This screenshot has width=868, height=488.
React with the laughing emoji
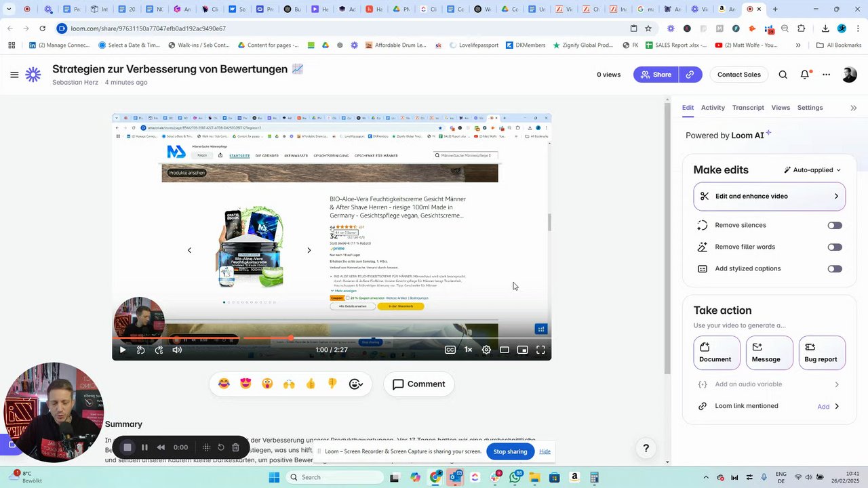(224, 384)
